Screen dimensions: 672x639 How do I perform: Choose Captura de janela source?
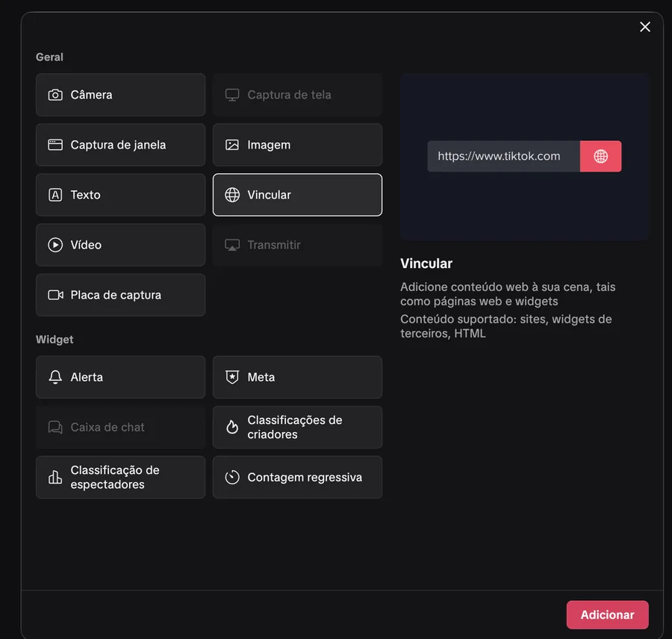point(120,145)
